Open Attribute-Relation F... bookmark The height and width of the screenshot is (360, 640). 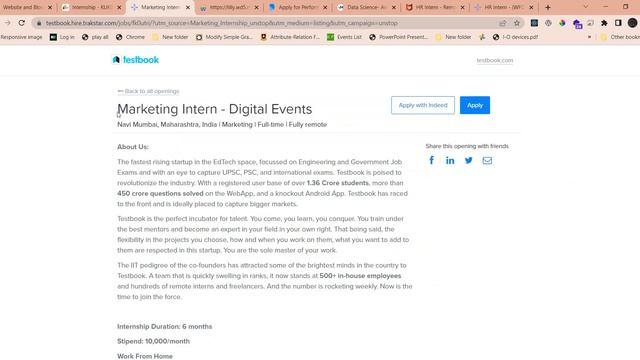click(x=290, y=37)
